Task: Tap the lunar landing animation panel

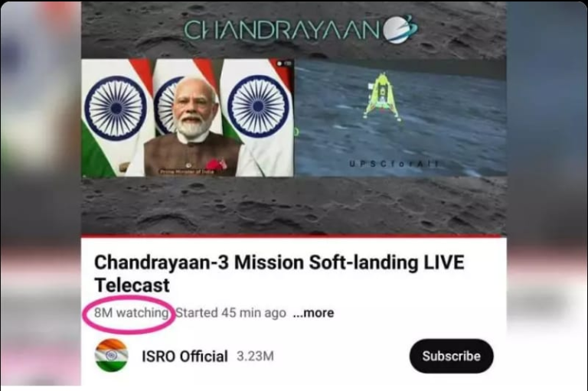Action: [400, 117]
